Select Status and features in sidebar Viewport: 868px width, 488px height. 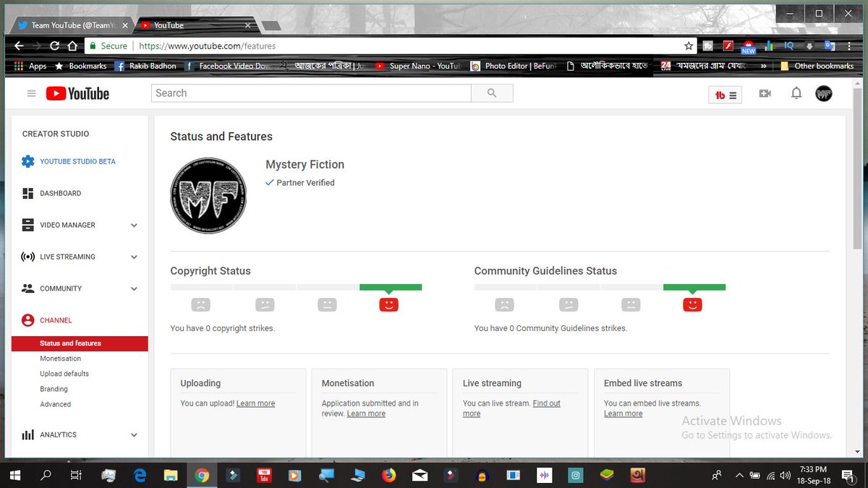tap(80, 343)
